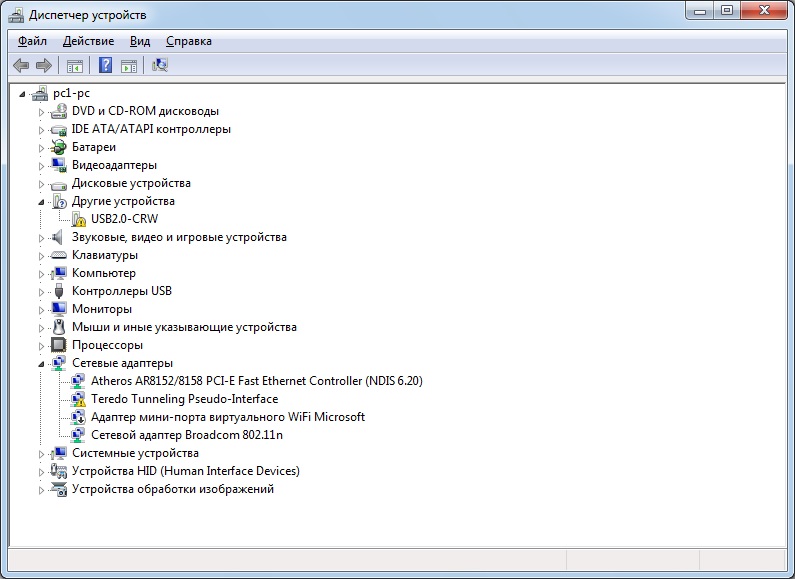Select the USB2.0-CRW device
Image resolution: width=795 pixels, height=579 pixels.
pyautogui.click(x=124, y=219)
